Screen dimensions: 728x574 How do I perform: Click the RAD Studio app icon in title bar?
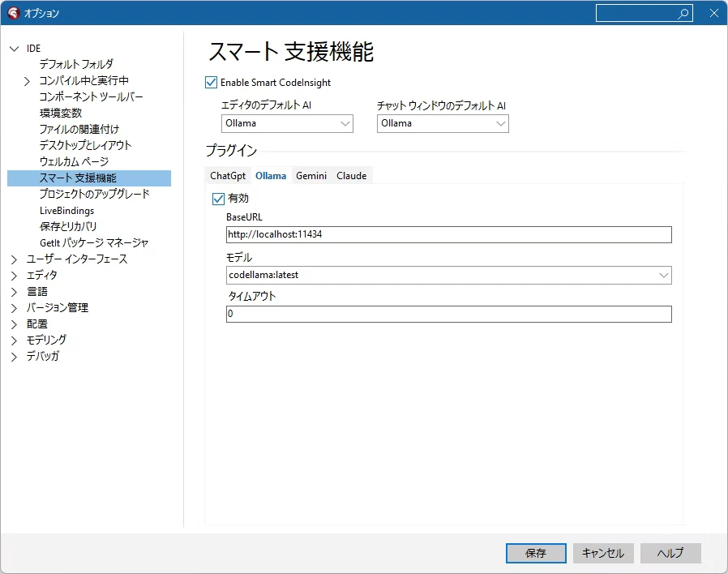click(x=13, y=13)
